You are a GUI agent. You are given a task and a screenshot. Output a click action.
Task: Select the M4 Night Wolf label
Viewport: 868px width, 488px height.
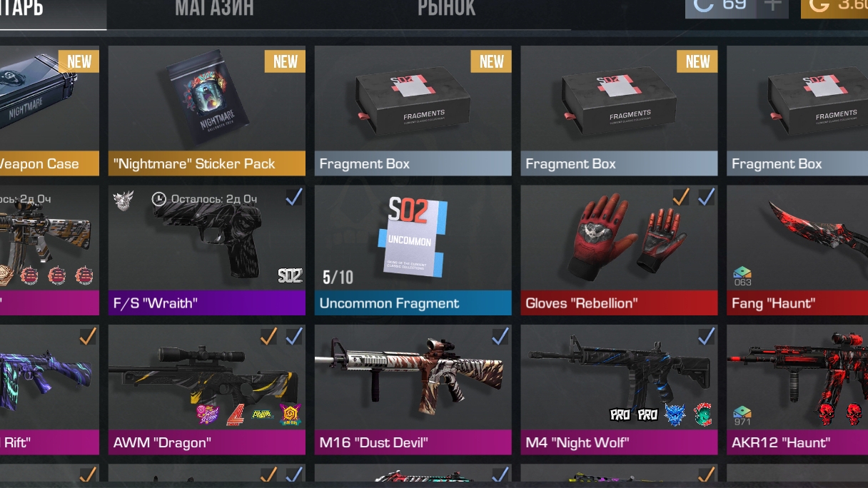(x=577, y=442)
